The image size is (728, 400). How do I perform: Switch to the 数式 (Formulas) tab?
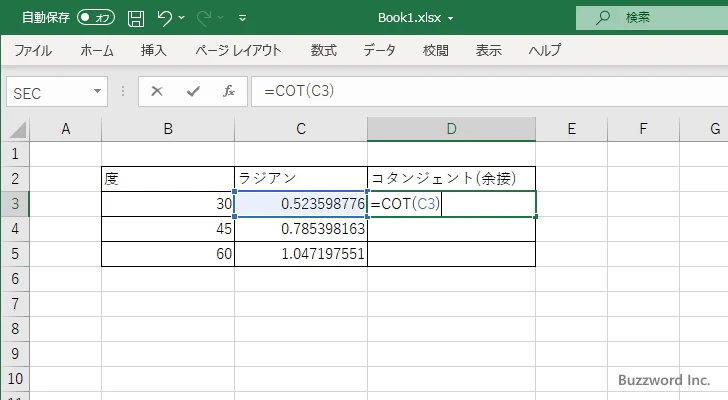click(324, 50)
